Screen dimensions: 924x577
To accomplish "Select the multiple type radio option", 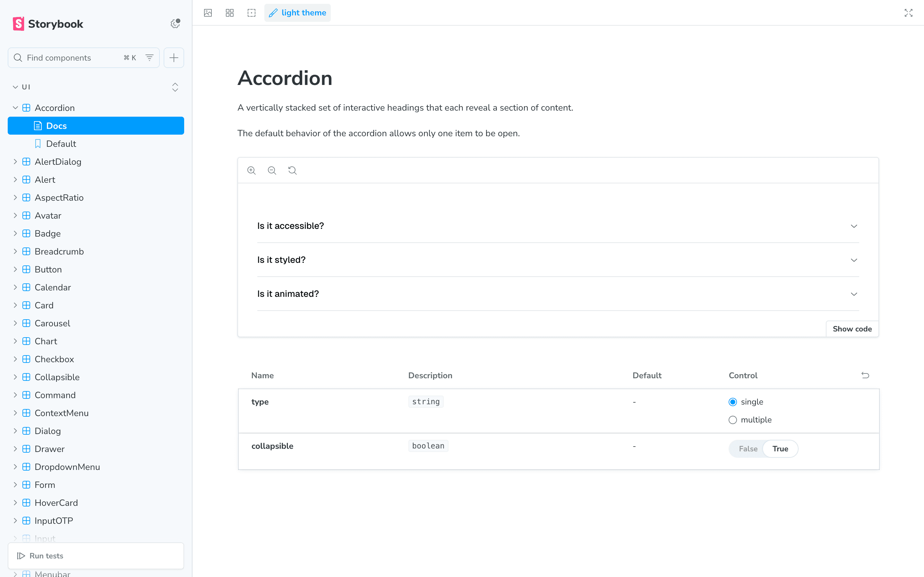I will click(x=732, y=420).
